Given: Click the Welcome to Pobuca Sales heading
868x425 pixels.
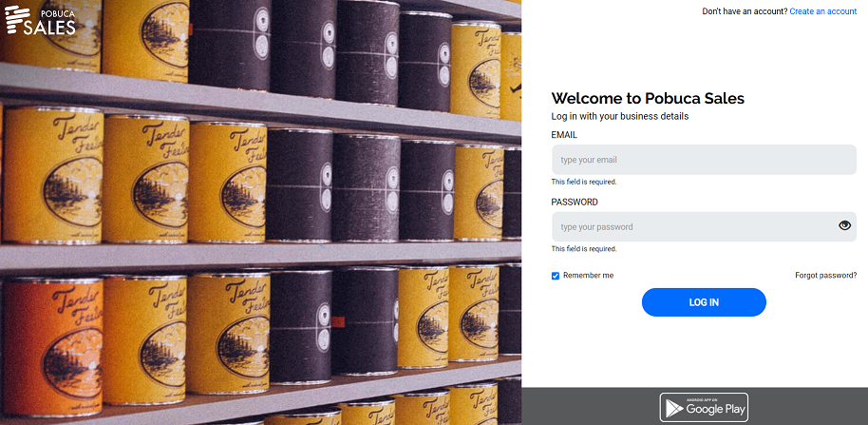Looking at the screenshot, I should pyautogui.click(x=648, y=99).
